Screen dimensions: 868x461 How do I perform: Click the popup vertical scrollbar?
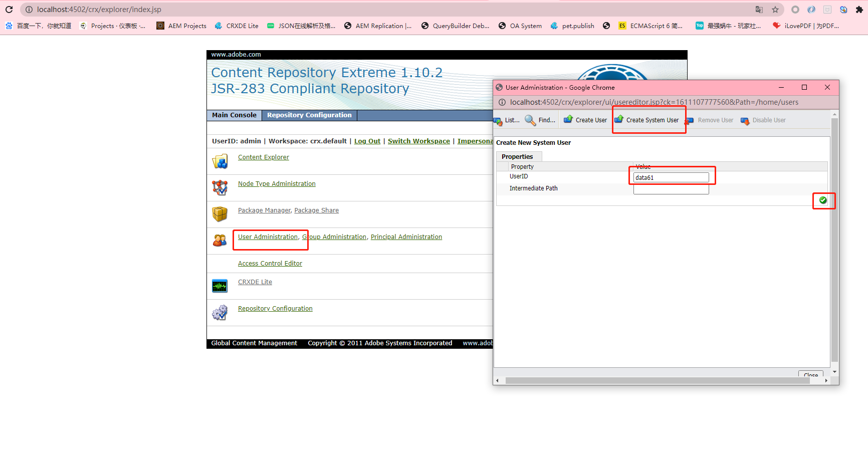pos(834,241)
